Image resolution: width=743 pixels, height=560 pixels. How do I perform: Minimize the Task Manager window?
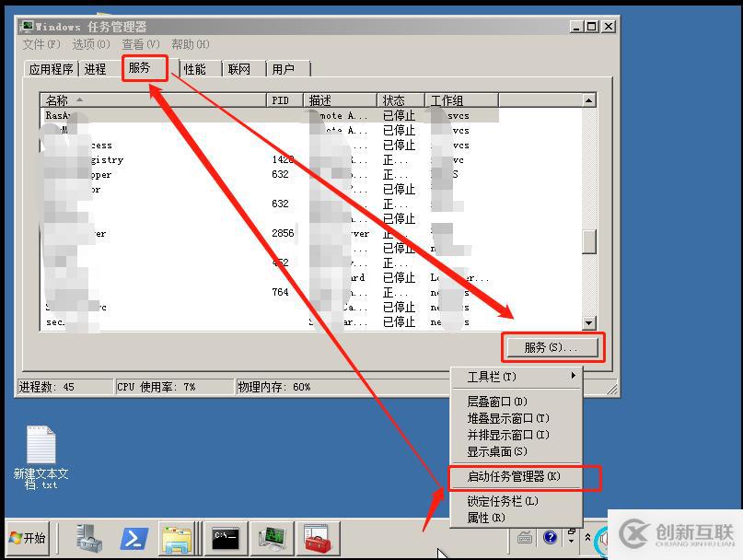tap(576, 27)
